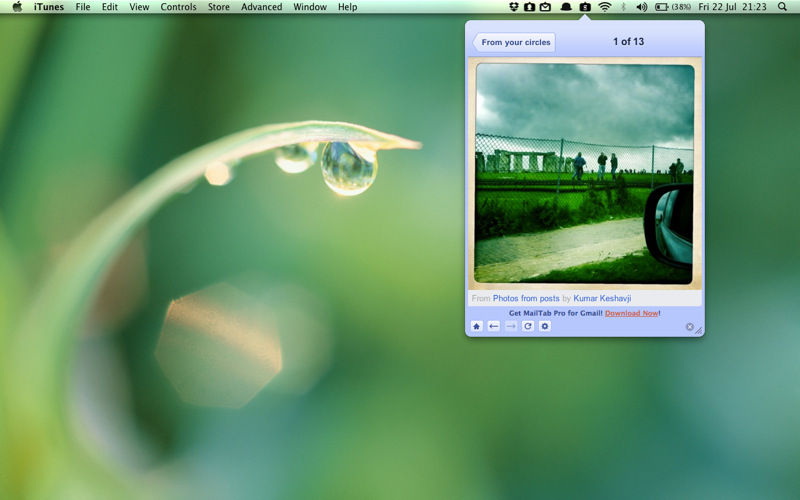Screen dimensions: 800x500
Task: Open the File menu
Action: tap(83, 7)
